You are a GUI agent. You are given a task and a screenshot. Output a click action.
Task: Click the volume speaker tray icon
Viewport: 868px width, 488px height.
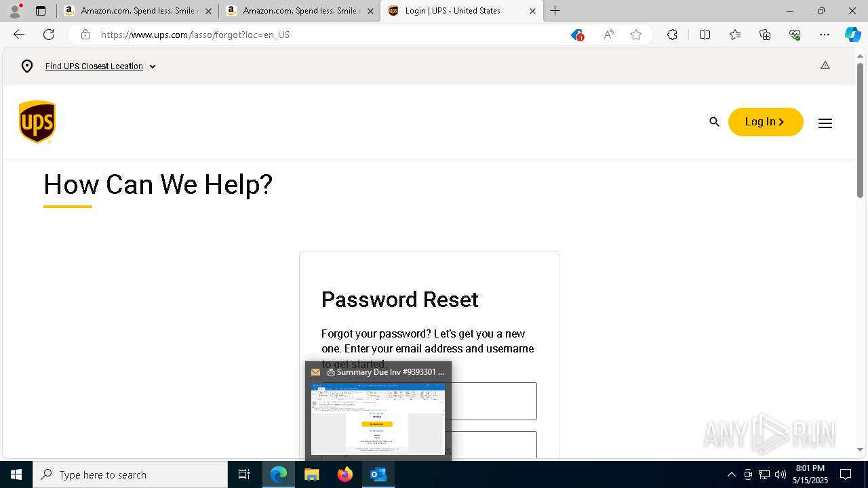coord(781,474)
